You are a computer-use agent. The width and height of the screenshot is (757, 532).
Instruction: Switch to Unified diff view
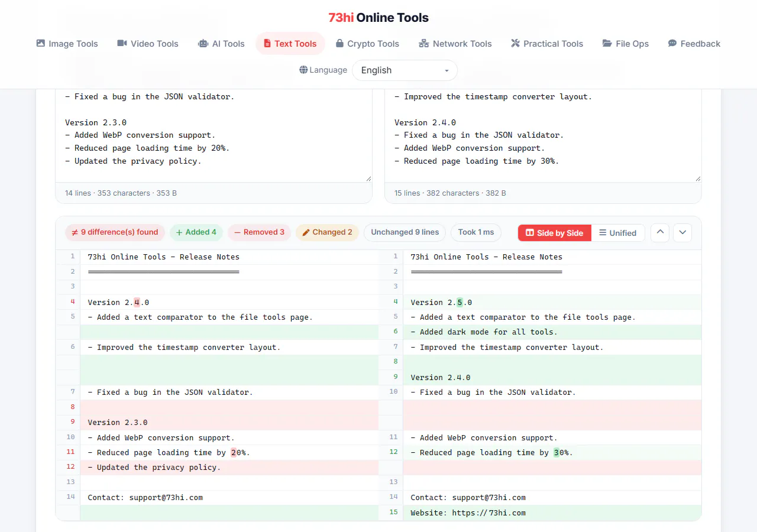point(618,233)
